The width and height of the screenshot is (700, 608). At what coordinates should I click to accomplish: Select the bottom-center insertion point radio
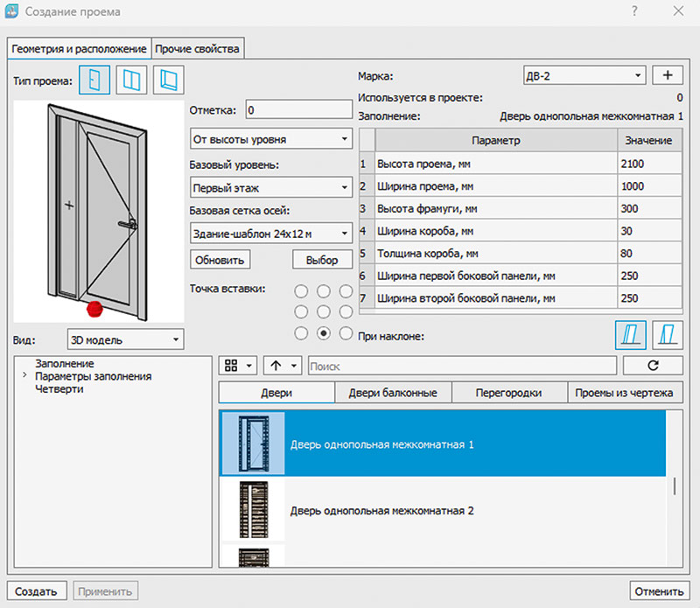[324, 333]
